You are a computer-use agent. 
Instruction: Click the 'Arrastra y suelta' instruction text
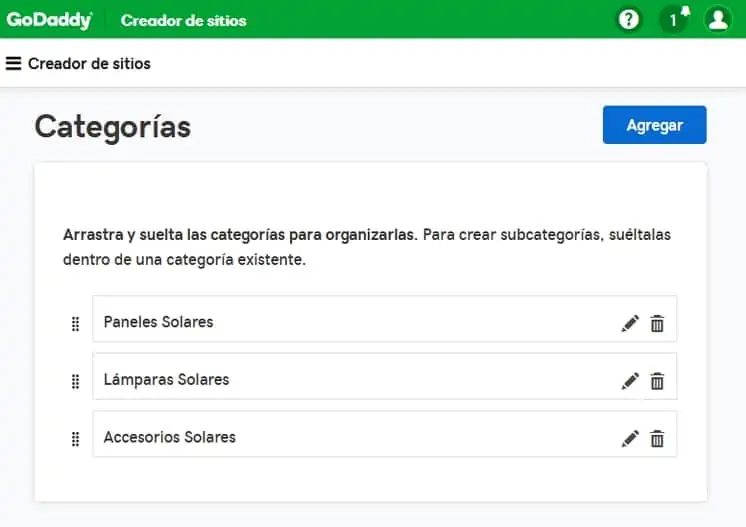coord(367,247)
